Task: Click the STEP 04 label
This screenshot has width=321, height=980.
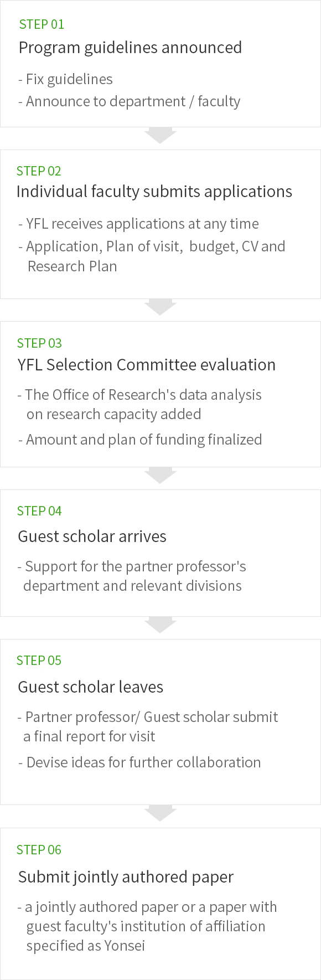Action: [x=39, y=511]
